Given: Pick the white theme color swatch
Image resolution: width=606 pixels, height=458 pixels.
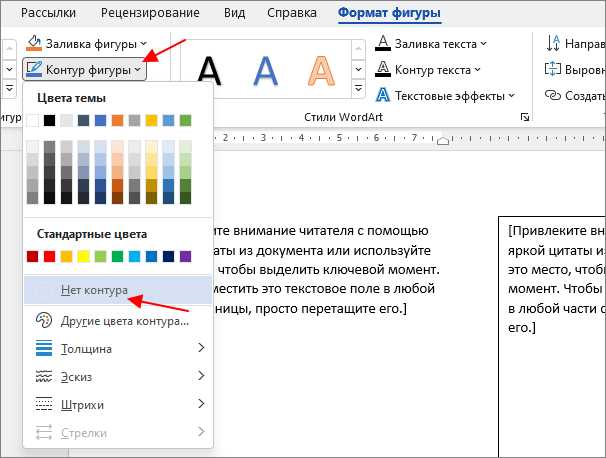Looking at the screenshot, I should [32, 121].
